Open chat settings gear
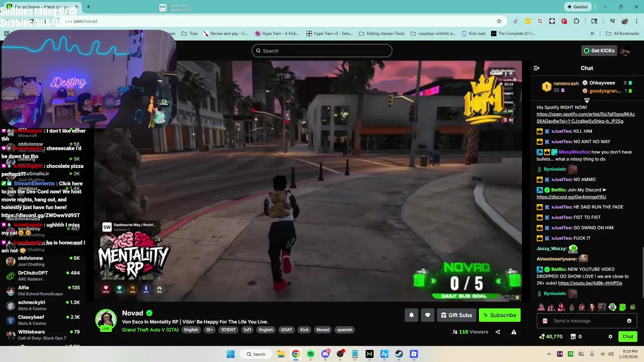Image resolution: width=644 pixels, height=362 pixels. (610, 336)
